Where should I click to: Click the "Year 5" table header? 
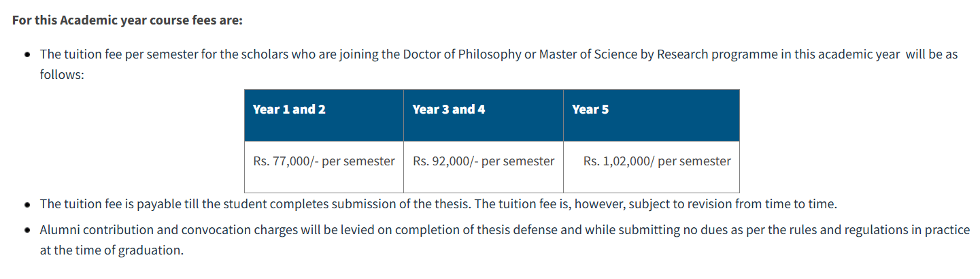tap(590, 109)
